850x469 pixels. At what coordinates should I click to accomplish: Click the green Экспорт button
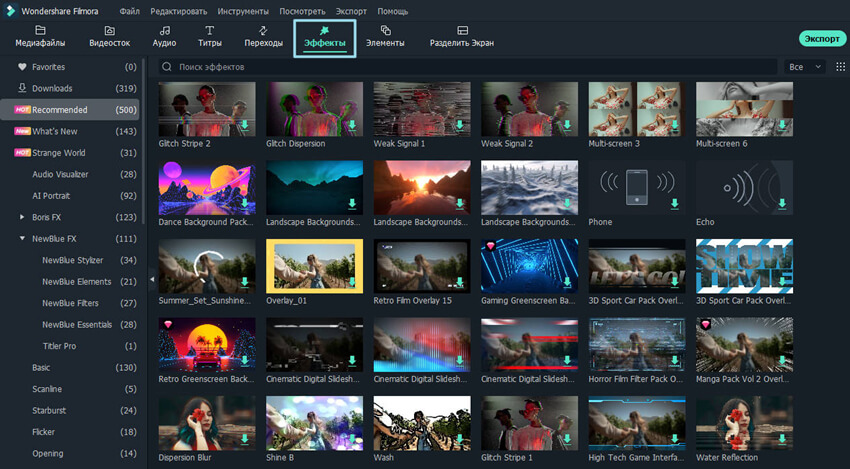(822, 38)
